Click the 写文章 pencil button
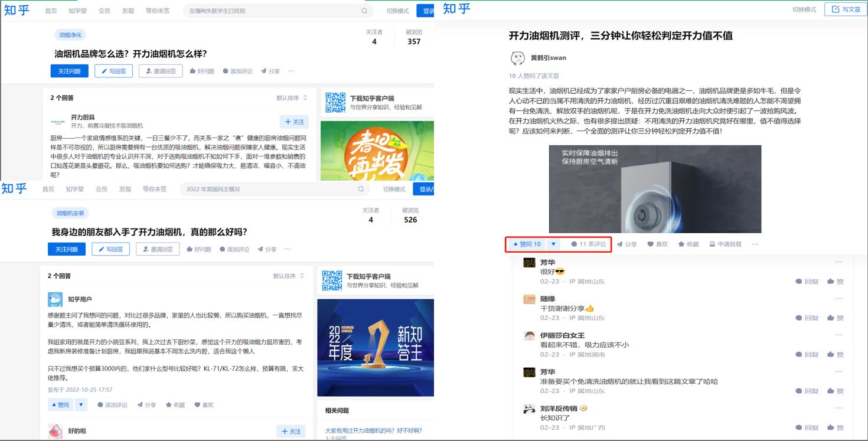The image size is (868, 441). tap(846, 9)
